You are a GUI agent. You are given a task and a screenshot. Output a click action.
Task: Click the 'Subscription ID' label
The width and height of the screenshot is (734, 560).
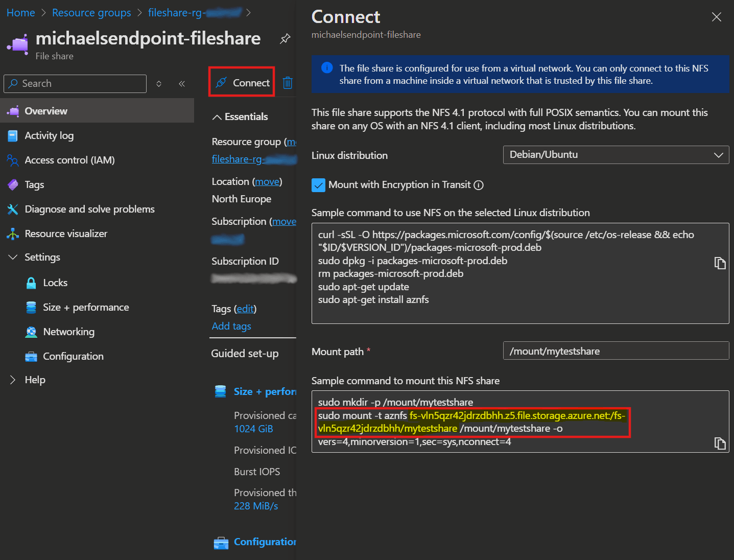coord(245,261)
